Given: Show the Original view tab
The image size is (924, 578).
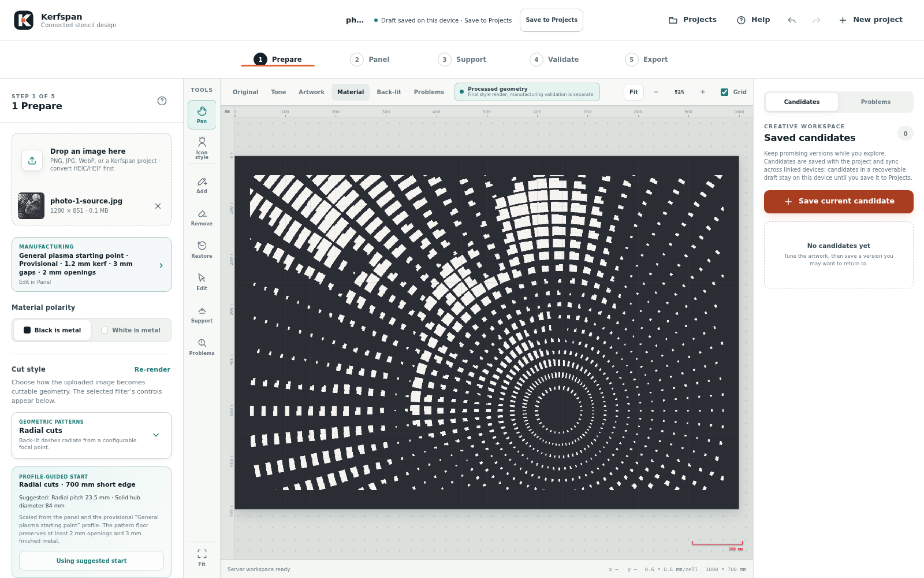Looking at the screenshot, I should pyautogui.click(x=245, y=92).
